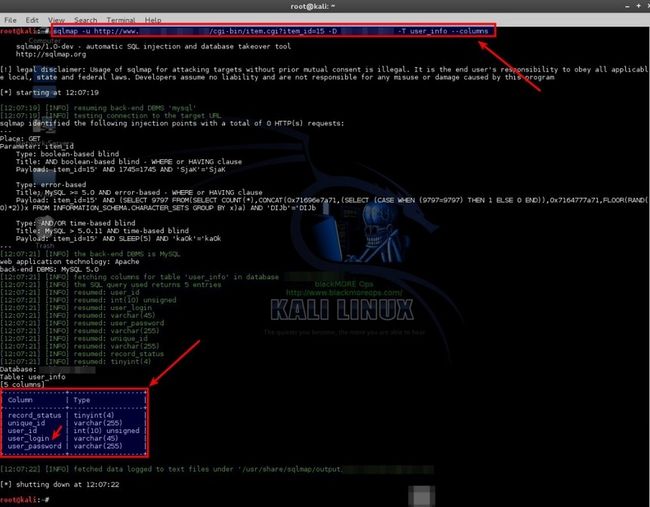650x507 pixels.
Task: Click the 'int(10) unsigned' table cell
Action: [106, 431]
